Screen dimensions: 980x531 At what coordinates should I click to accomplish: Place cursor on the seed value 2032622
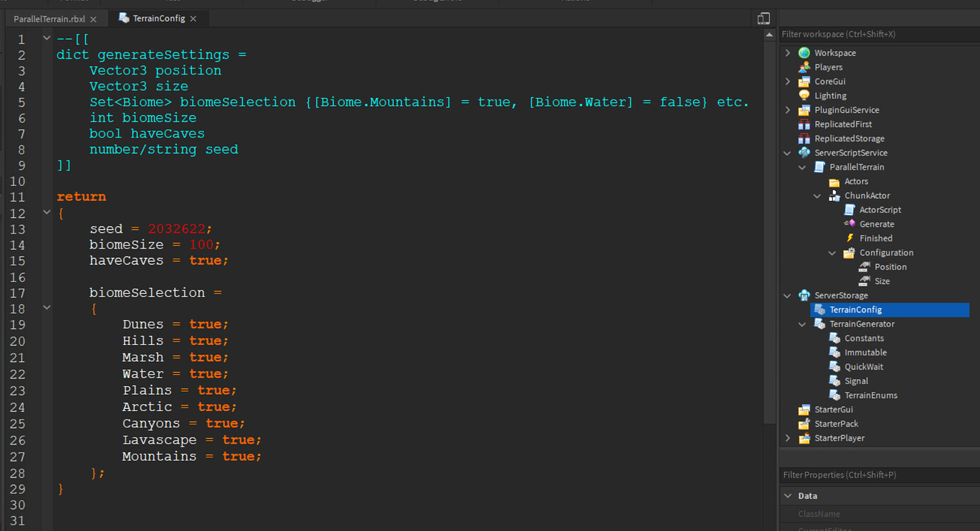point(177,229)
